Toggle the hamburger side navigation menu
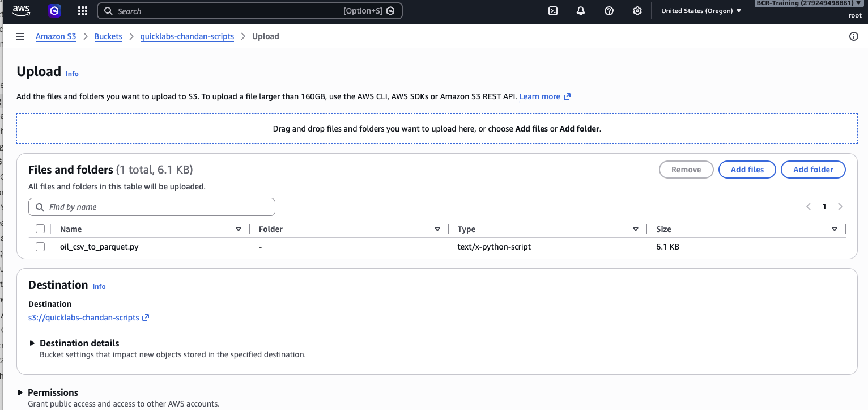868x410 pixels. tap(20, 36)
